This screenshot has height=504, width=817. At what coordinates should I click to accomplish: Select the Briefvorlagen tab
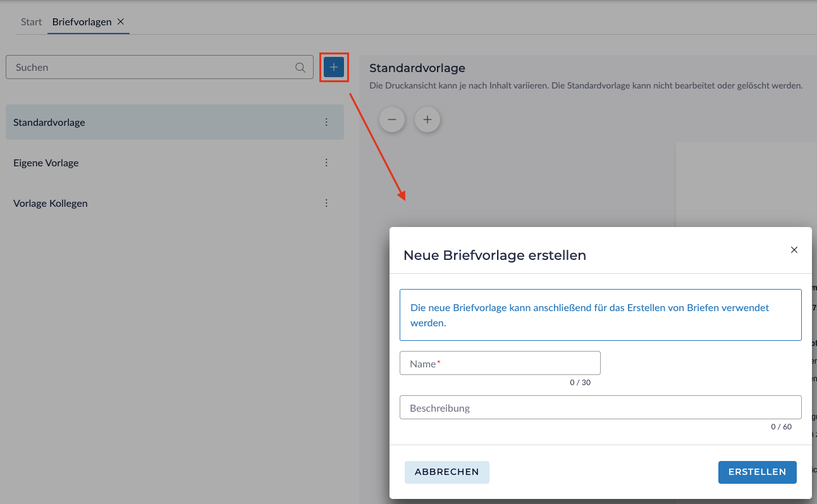point(82,22)
